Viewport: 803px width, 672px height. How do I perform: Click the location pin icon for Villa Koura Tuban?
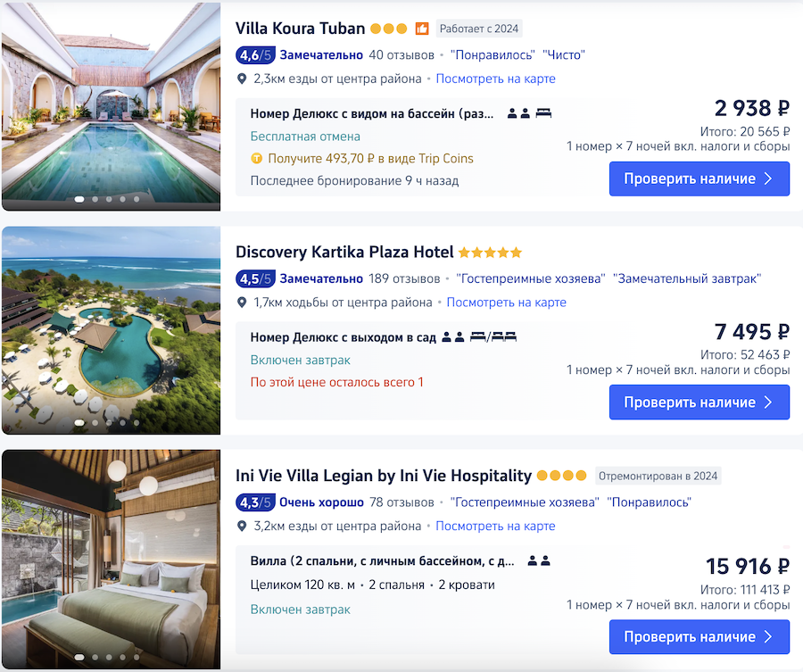point(242,79)
